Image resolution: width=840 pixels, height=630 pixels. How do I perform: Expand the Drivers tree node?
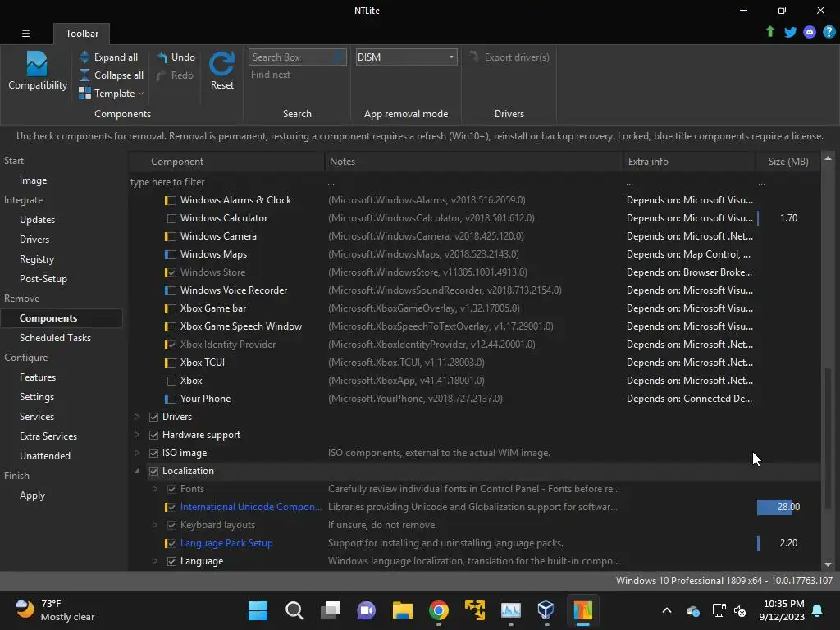[137, 417]
